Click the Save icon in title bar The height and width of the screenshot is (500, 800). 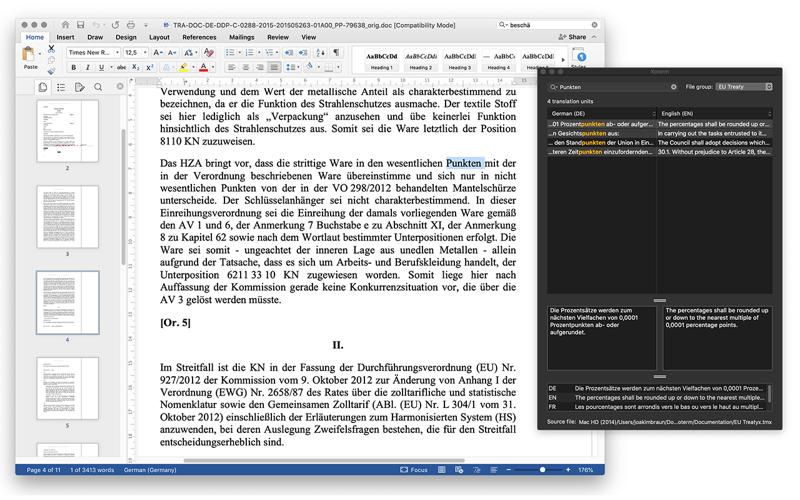[x=81, y=24]
